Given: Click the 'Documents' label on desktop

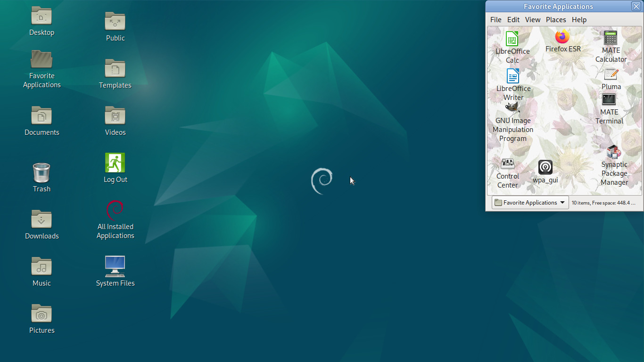Looking at the screenshot, I should [42, 132].
